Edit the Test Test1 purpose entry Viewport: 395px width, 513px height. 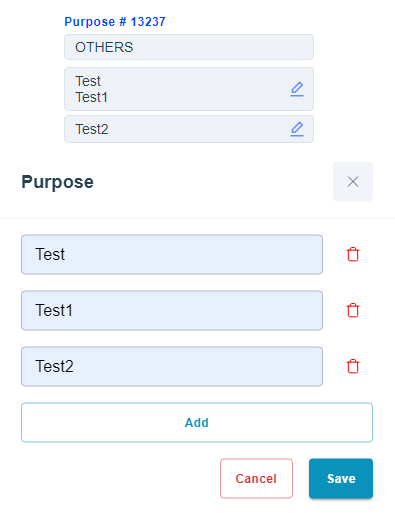(297, 89)
